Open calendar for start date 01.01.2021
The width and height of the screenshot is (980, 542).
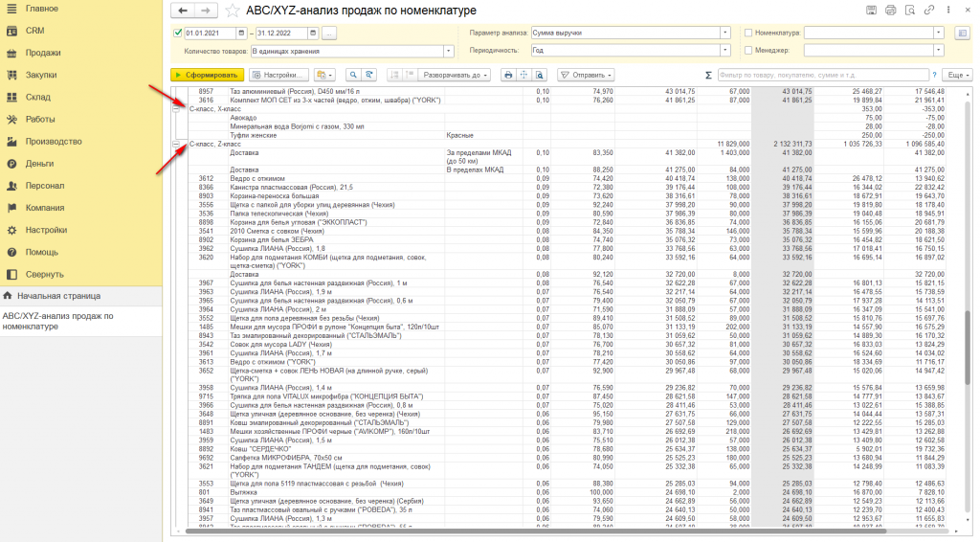point(241,34)
